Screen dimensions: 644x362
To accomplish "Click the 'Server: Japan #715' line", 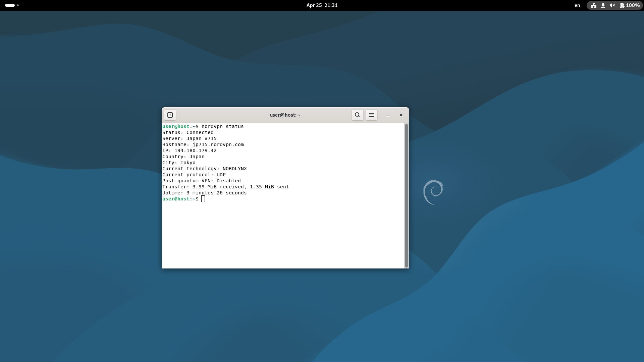I will 190,138.
